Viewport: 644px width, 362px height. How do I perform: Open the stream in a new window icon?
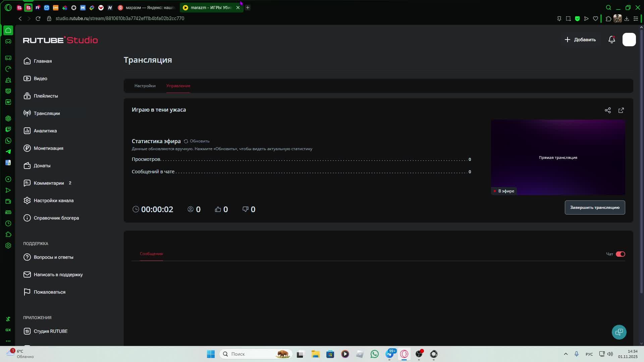click(621, 110)
